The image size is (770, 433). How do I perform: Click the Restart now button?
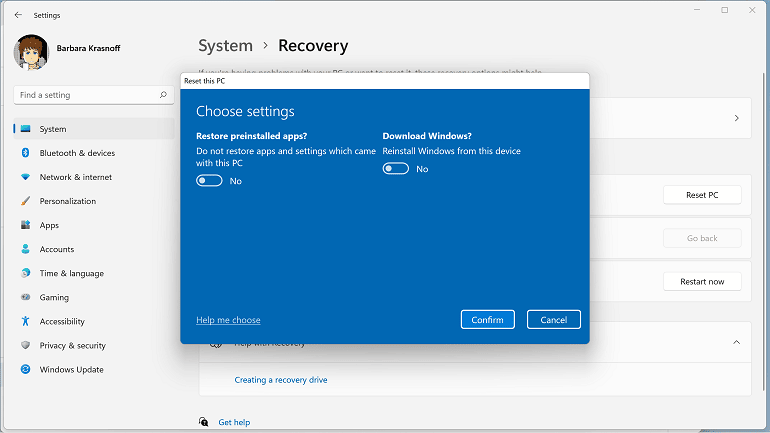tap(702, 281)
